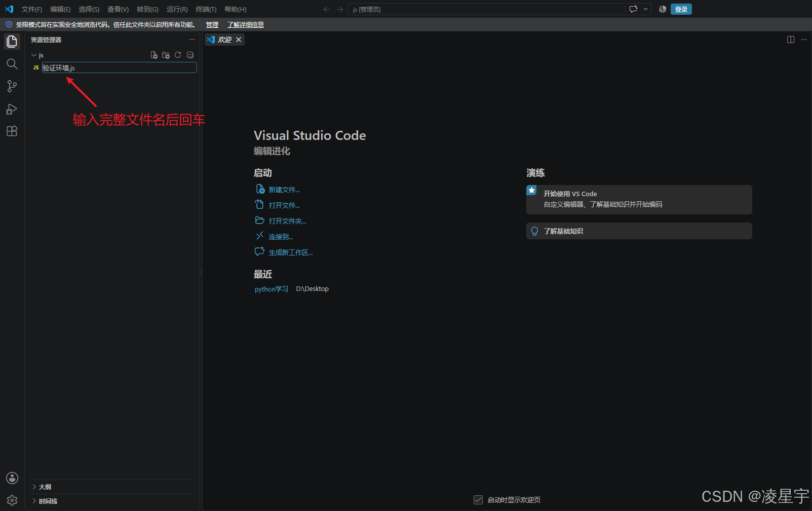
Task: Open the Run and Debug view
Action: tap(12, 109)
